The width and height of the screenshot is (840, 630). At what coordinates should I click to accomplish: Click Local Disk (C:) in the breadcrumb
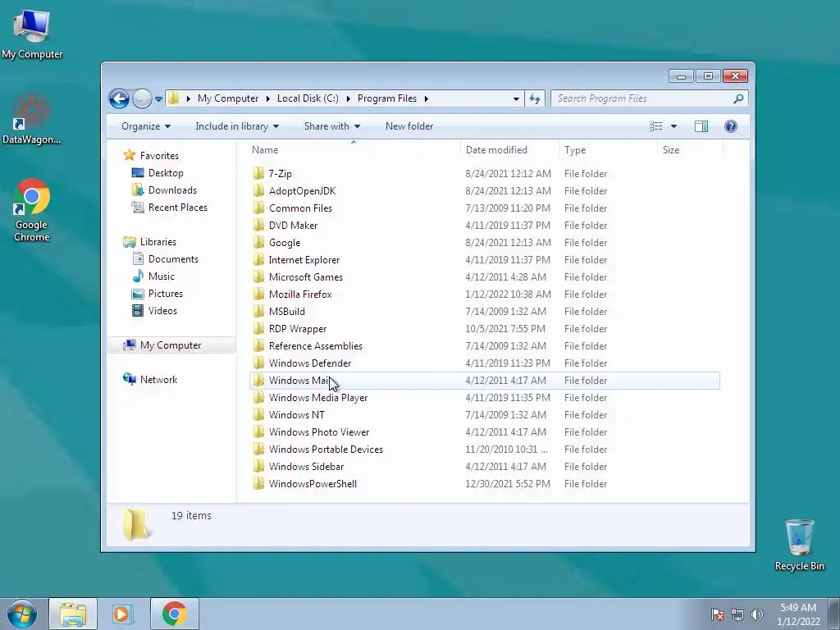click(308, 98)
